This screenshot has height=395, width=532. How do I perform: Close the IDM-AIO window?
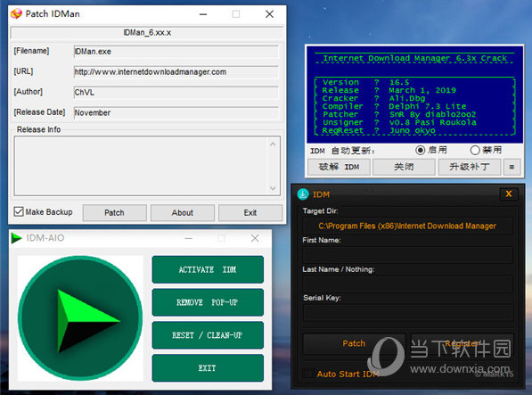click(x=255, y=238)
